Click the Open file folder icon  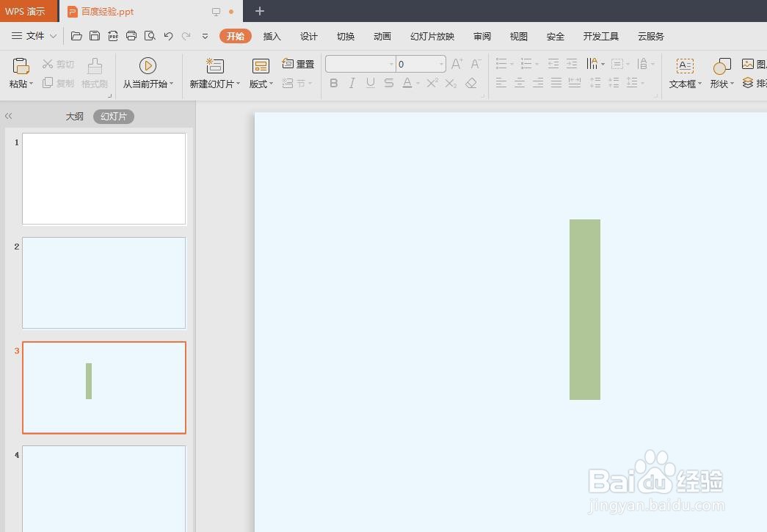pos(76,36)
